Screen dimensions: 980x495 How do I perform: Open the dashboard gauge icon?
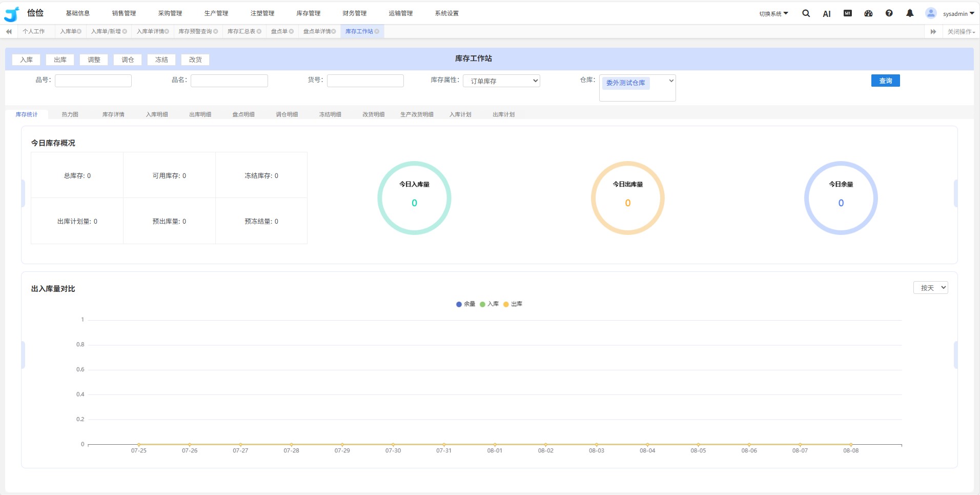(x=868, y=14)
